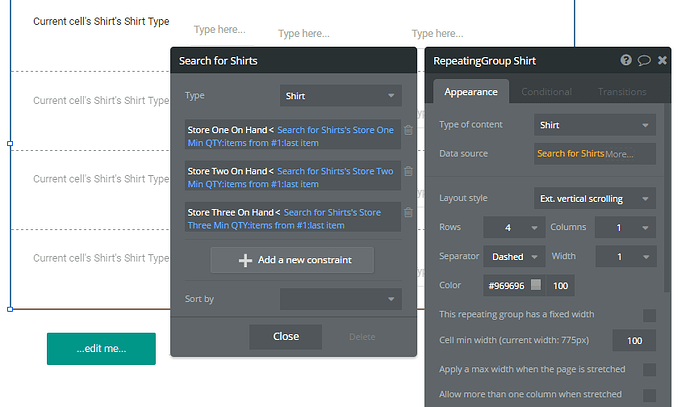The image size is (690, 407).
Task: Check allow more than one column when stretched
Action: tap(649, 395)
